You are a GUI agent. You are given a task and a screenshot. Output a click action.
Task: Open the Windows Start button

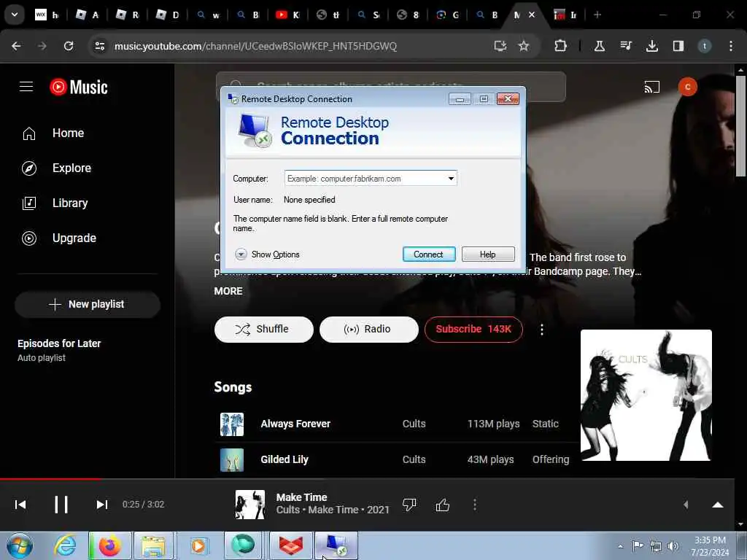[19, 545]
